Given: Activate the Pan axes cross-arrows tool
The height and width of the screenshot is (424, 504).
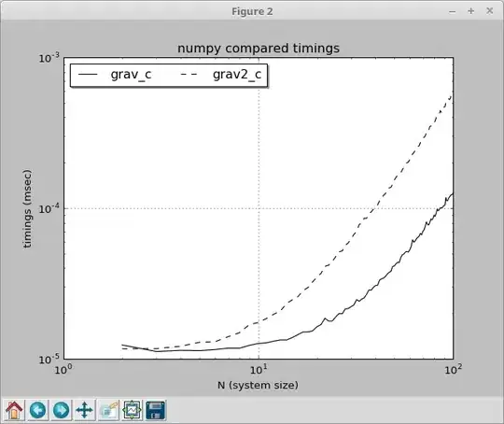Looking at the screenshot, I should tap(85, 410).
